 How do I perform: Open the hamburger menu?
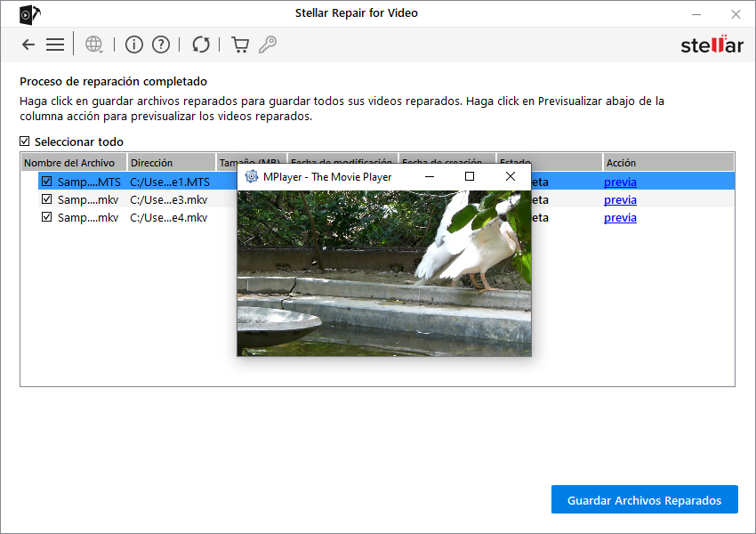(x=55, y=44)
